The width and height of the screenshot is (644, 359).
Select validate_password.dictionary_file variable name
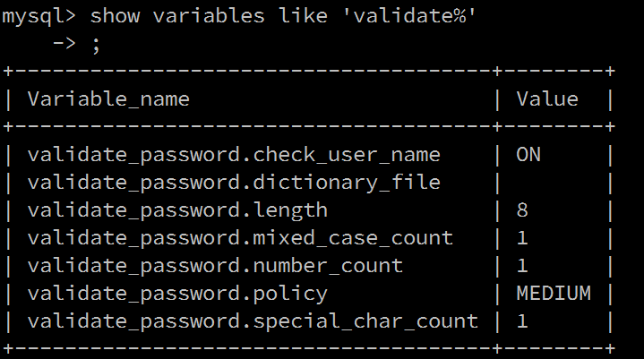(x=234, y=183)
